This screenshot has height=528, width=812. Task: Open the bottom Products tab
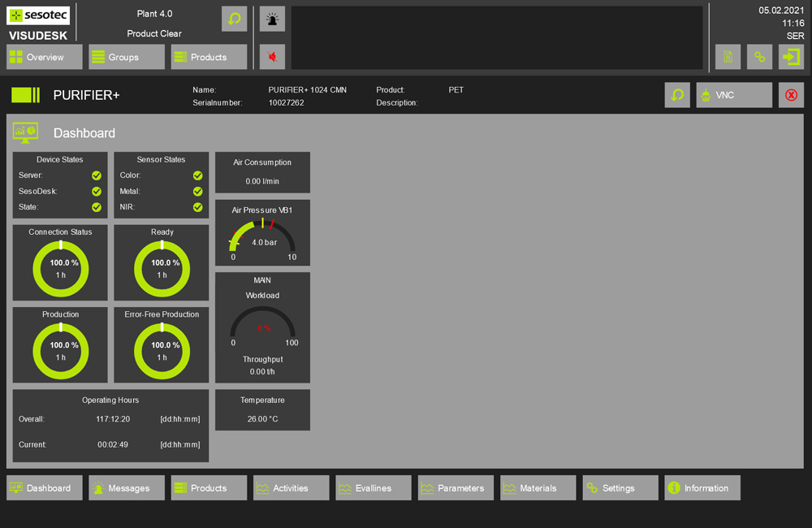pyautogui.click(x=209, y=487)
